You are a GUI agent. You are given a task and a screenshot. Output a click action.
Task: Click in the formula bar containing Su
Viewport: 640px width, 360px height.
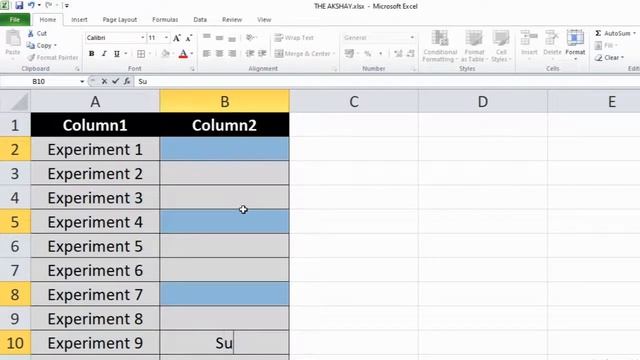click(387, 82)
